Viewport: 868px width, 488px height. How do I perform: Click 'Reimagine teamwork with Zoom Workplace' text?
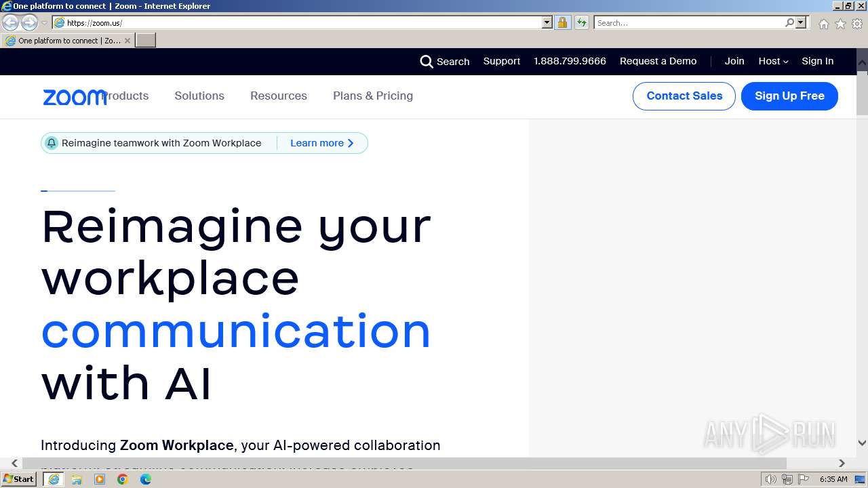click(161, 143)
